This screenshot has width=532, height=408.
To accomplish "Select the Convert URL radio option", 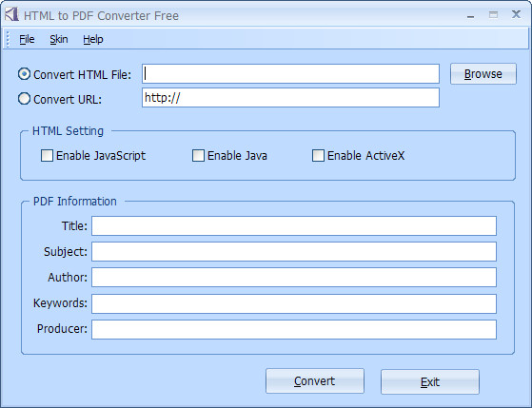I will [x=24, y=99].
